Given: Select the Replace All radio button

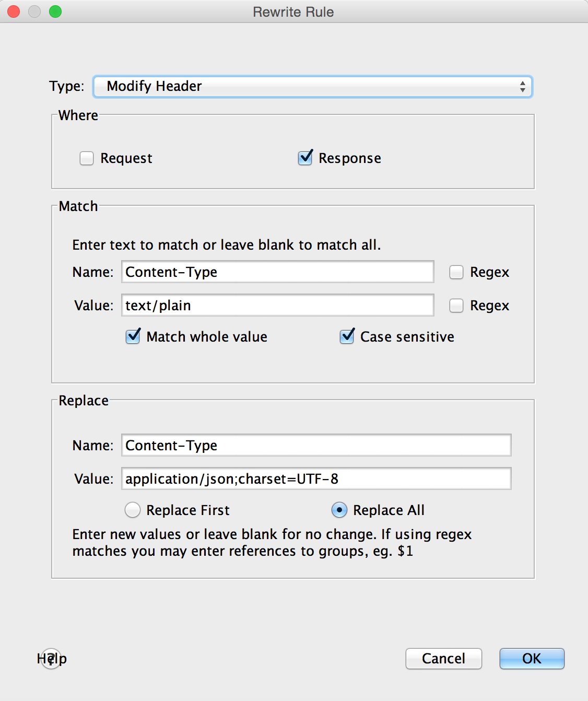Looking at the screenshot, I should (339, 510).
